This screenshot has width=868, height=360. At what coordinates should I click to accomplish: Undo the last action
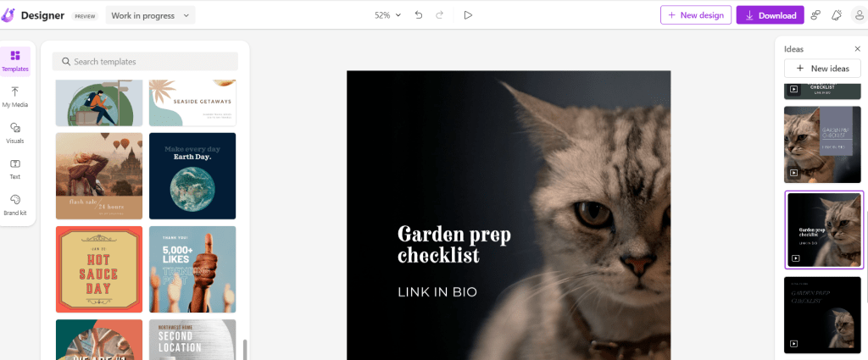(x=419, y=15)
